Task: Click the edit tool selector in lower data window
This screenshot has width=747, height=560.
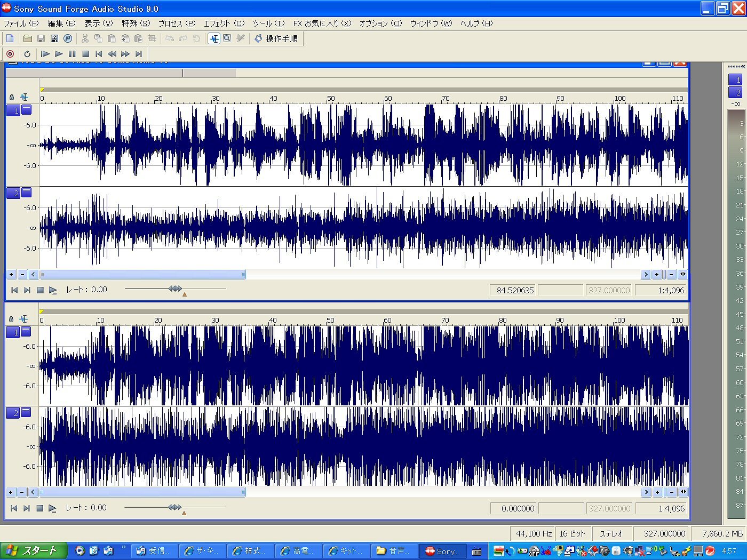Action: pyautogui.click(x=23, y=319)
